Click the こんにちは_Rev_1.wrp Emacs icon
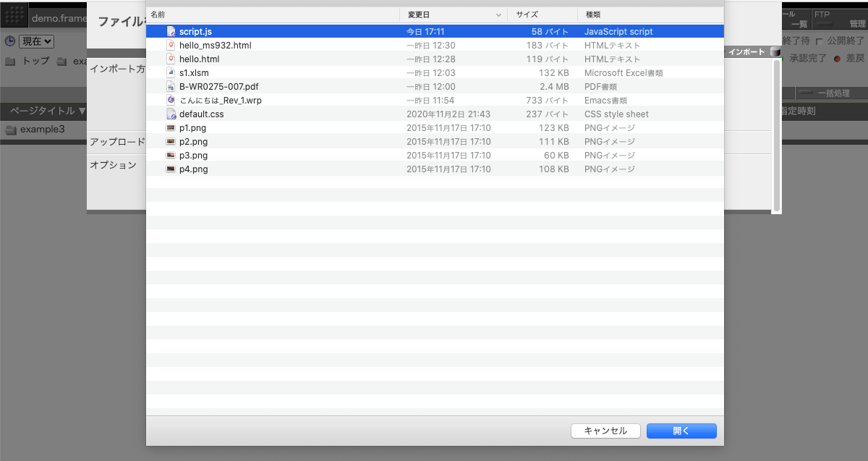Image resolution: width=868 pixels, height=461 pixels. (x=171, y=101)
